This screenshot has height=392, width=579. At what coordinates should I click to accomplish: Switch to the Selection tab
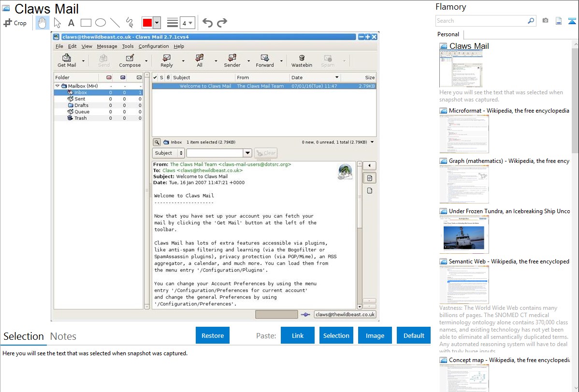24,336
